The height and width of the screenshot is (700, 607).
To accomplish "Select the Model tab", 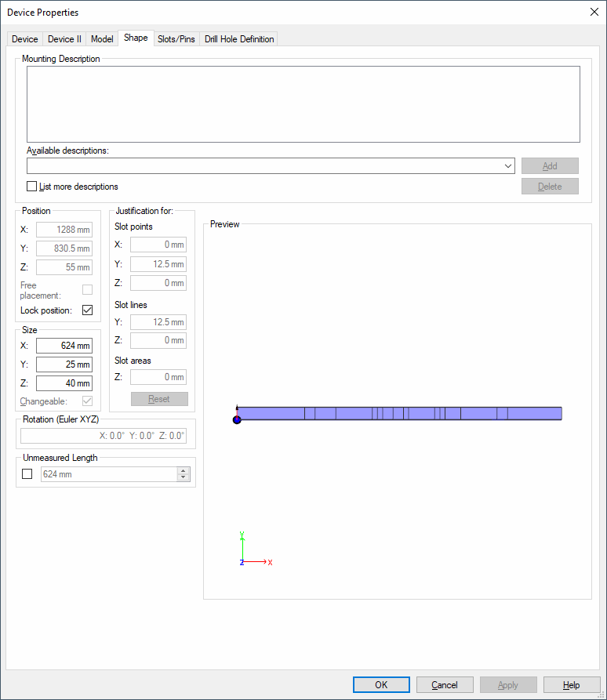I will (102, 39).
